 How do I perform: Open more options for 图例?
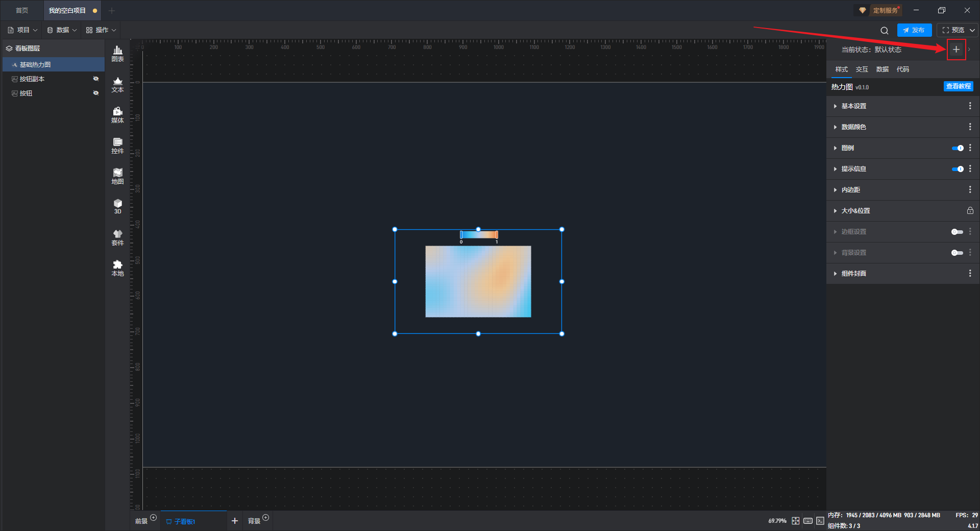click(x=970, y=148)
